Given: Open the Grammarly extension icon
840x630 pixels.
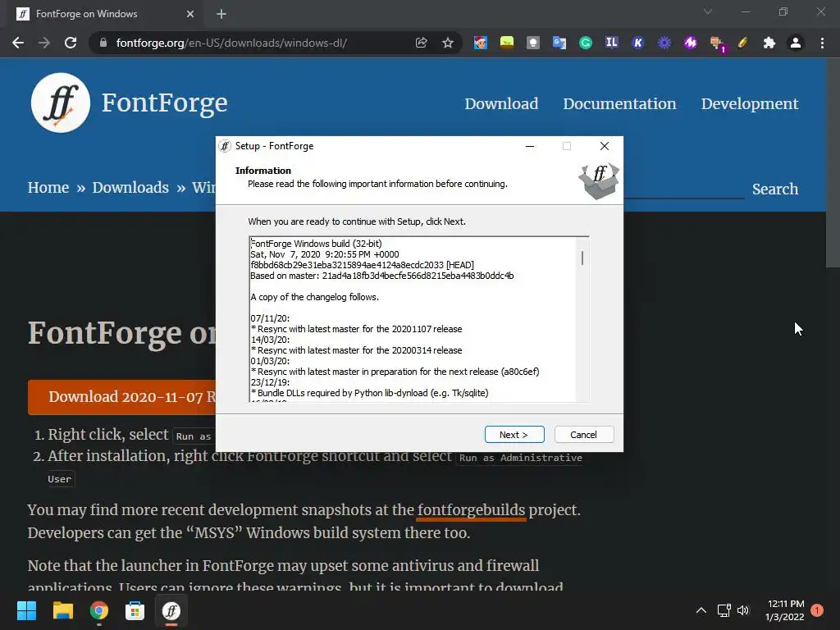Looking at the screenshot, I should [586, 43].
